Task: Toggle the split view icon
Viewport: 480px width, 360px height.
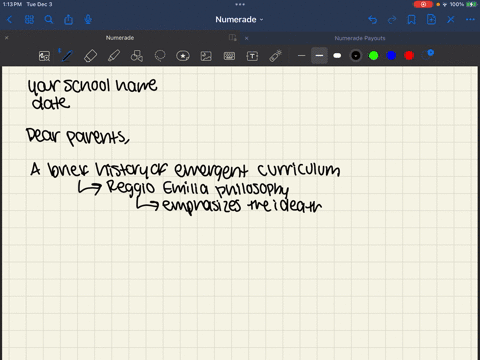Action: [x=233, y=38]
